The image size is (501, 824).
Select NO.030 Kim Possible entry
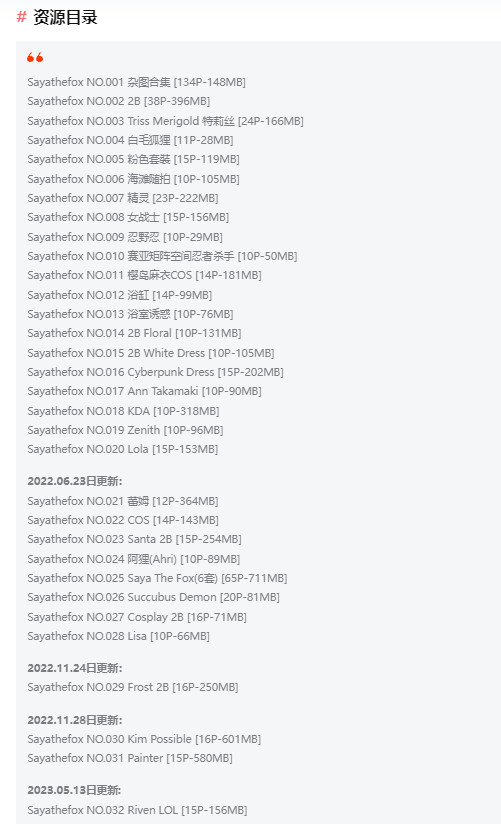144,739
